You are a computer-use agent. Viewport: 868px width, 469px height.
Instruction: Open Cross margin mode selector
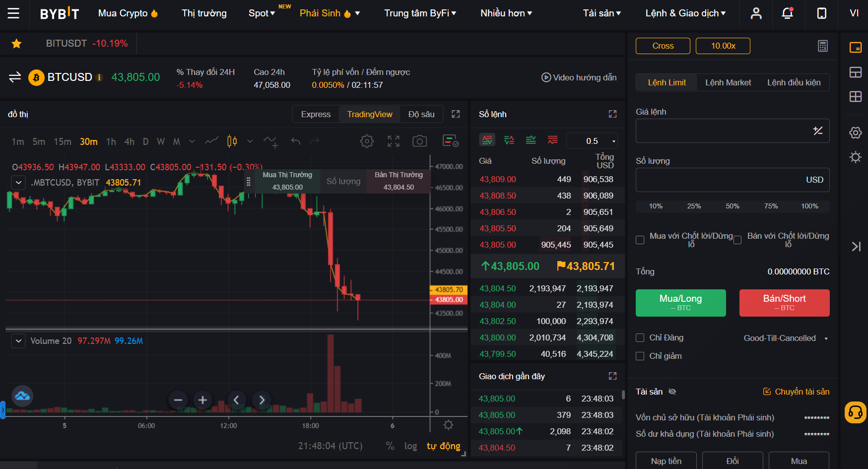tap(663, 46)
